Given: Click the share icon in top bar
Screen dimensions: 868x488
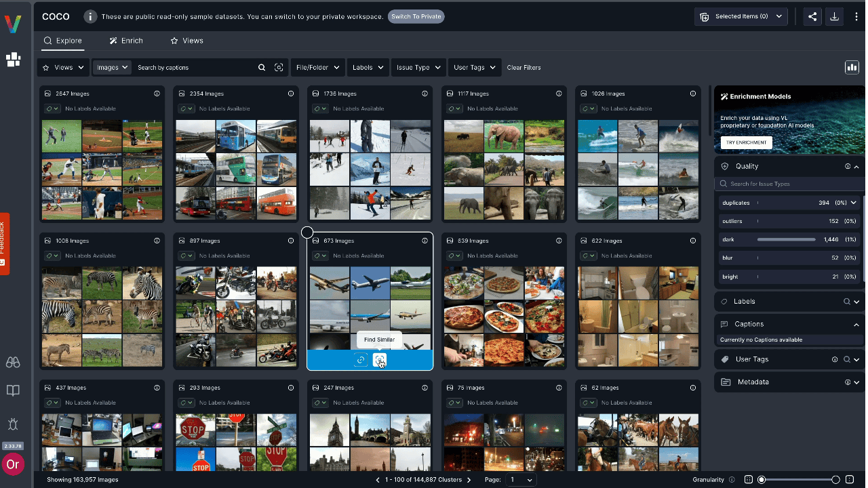Looking at the screenshot, I should (x=812, y=16).
